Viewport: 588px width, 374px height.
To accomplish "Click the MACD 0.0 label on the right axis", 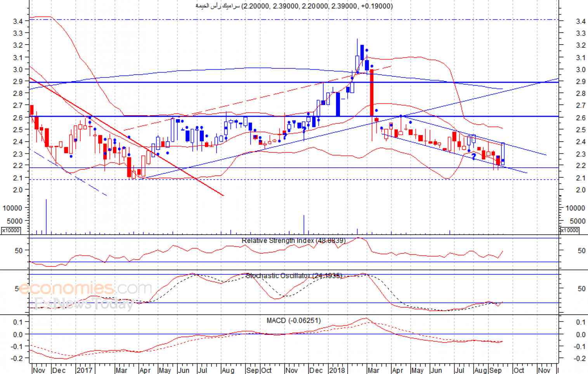I will coord(581,334).
